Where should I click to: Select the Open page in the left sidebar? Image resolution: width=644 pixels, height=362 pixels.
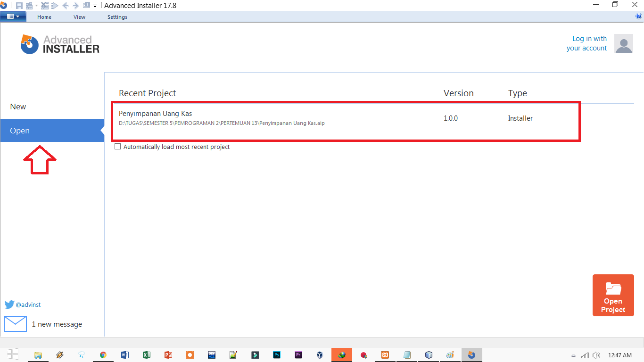[52, 131]
